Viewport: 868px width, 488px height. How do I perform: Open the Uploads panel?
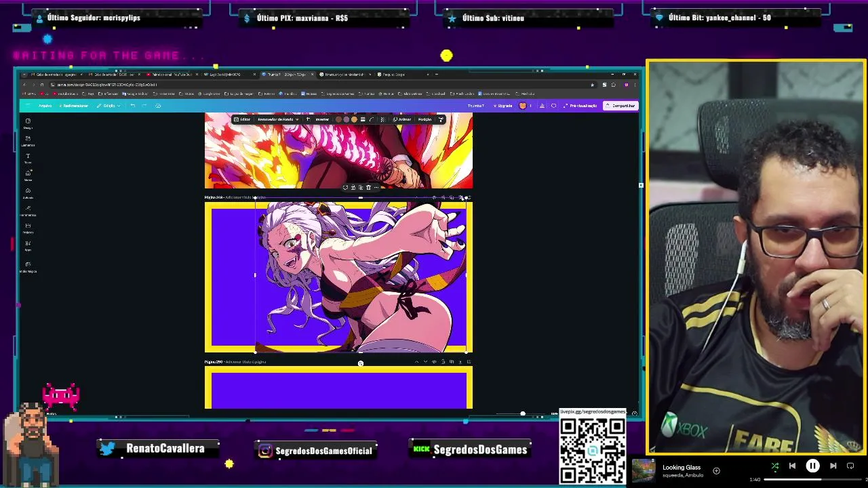tap(28, 193)
